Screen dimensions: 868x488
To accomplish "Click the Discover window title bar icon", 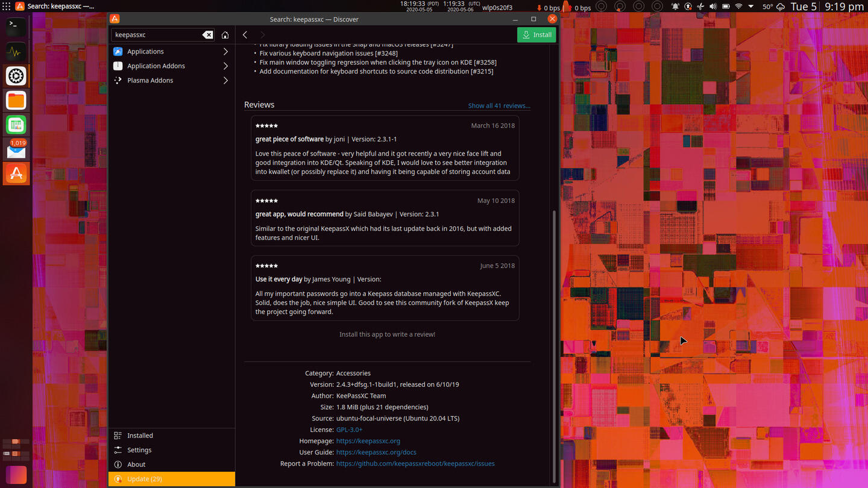I will click(x=115, y=19).
